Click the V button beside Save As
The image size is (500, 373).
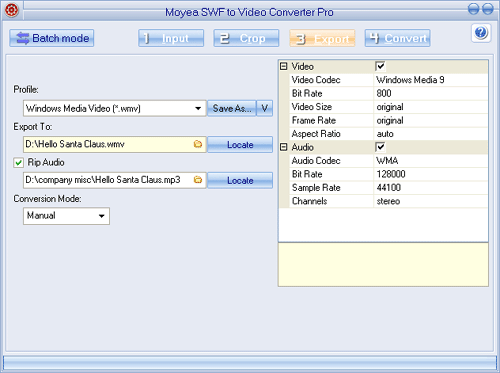265,108
